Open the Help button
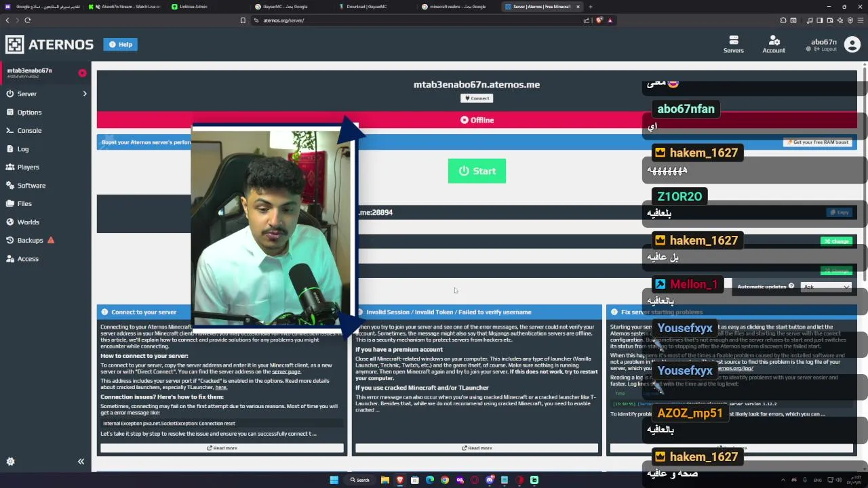 [x=121, y=45]
